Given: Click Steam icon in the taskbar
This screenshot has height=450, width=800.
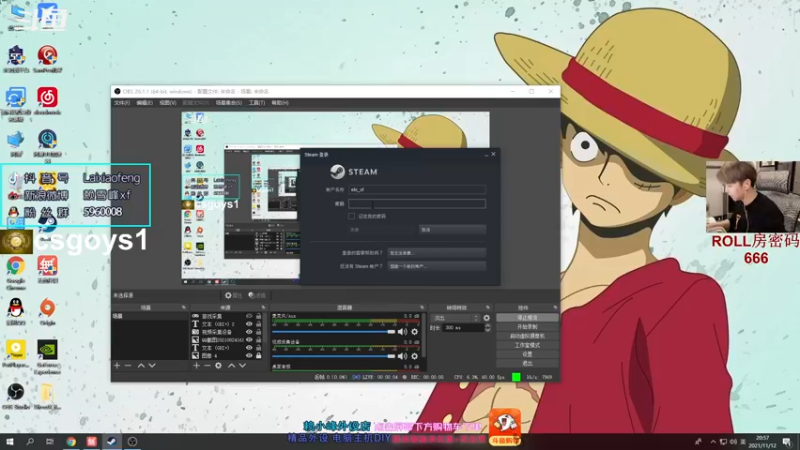Looking at the screenshot, I should (x=111, y=442).
